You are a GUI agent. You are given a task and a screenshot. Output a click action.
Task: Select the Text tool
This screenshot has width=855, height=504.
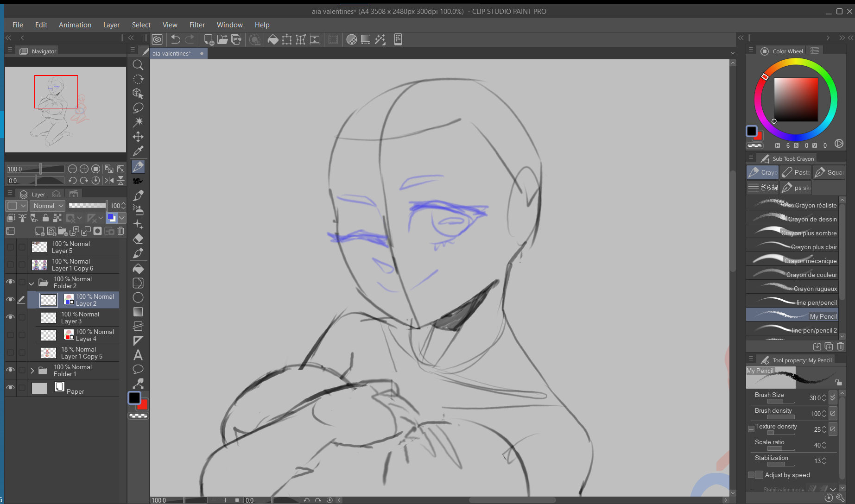(138, 355)
